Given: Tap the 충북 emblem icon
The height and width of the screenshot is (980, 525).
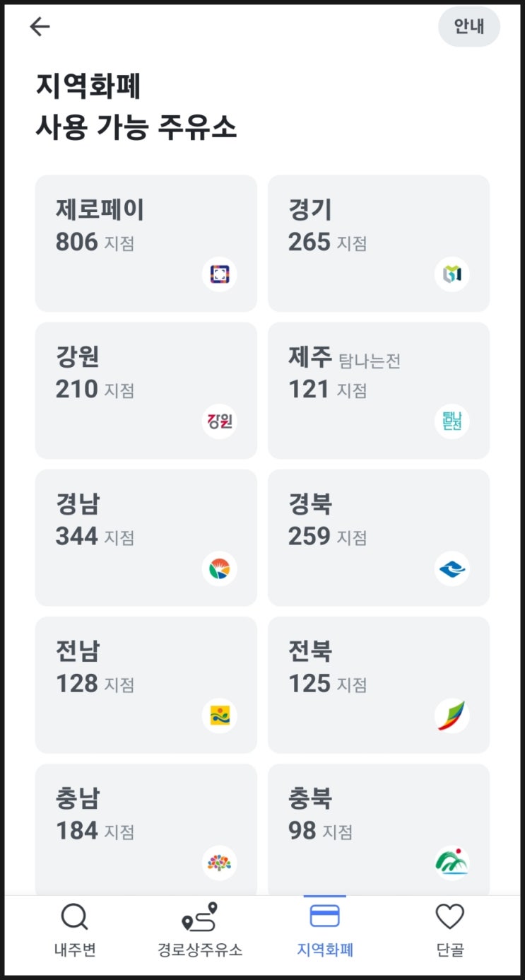Looking at the screenshot, I should tap(452, 863).
